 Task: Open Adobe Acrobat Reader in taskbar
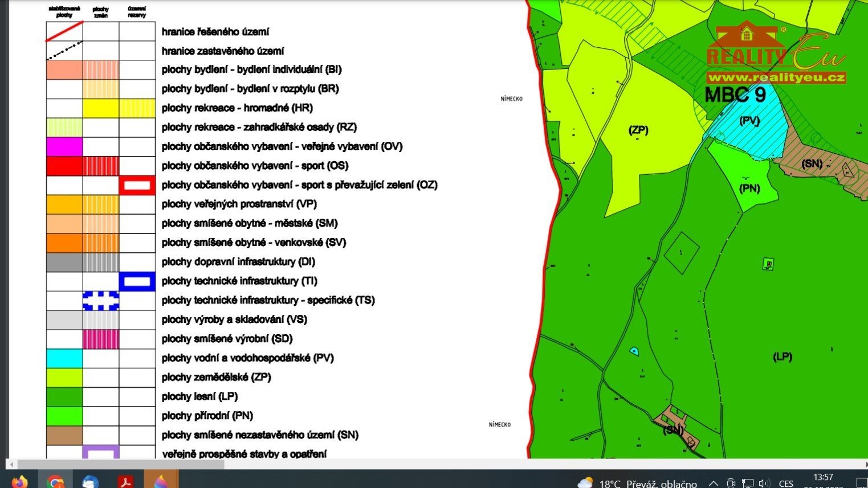click(x=125, y=482)
